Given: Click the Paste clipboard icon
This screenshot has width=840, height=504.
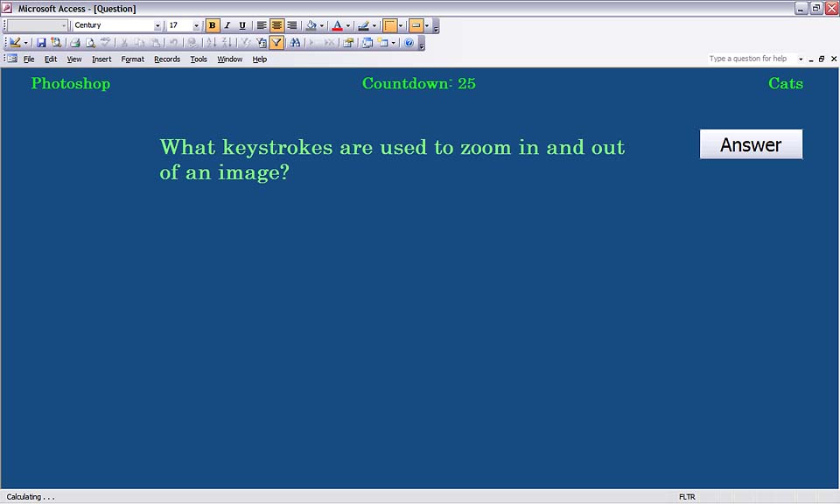Looking at the screenshot, I should [155, 43].
